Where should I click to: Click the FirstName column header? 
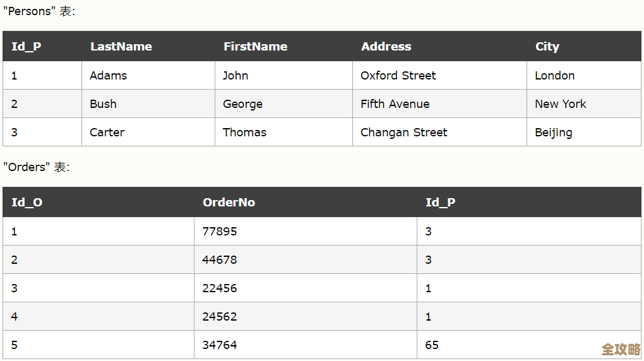click(255, 47)
